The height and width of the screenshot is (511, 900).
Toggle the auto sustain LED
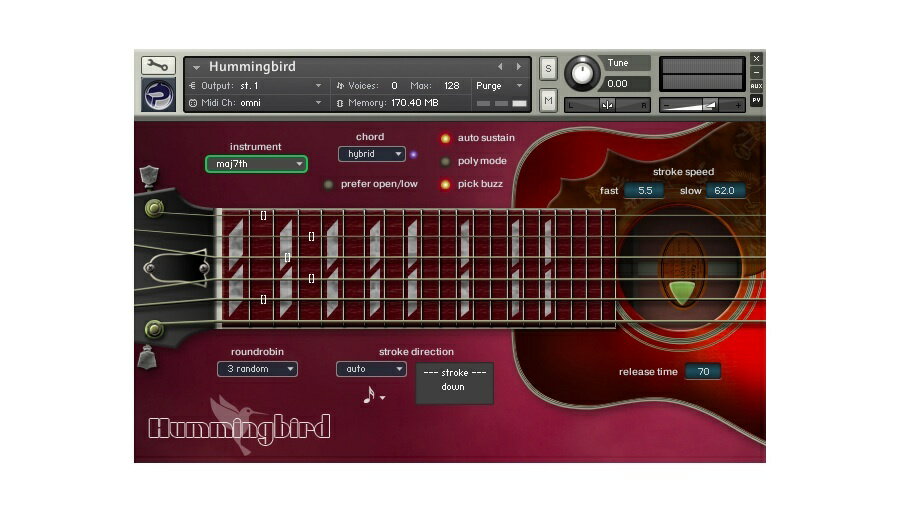(446, 138)
